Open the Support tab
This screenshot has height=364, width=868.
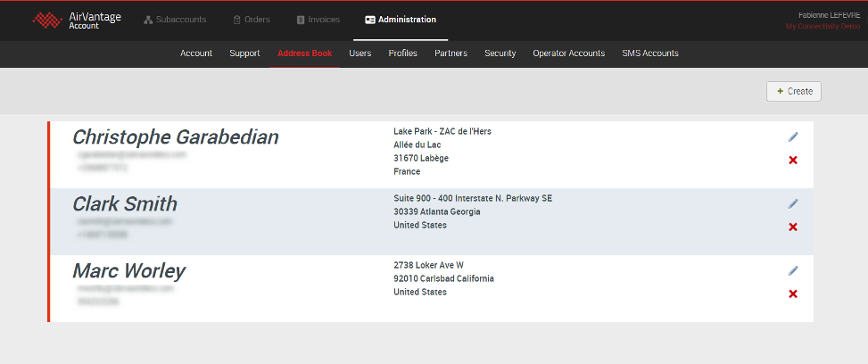point(244,54)
